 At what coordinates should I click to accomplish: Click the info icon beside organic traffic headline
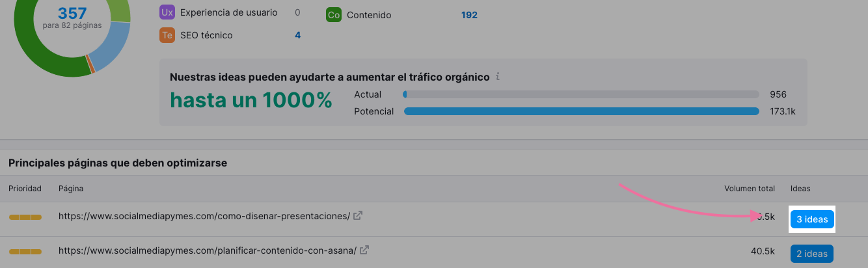coord(498,77)
